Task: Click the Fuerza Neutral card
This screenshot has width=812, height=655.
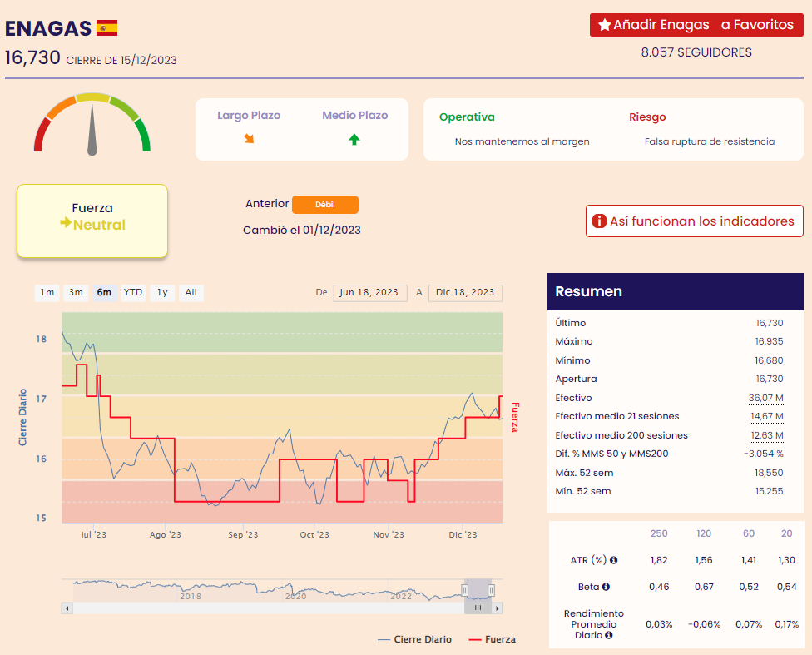Action: (92, 221)
